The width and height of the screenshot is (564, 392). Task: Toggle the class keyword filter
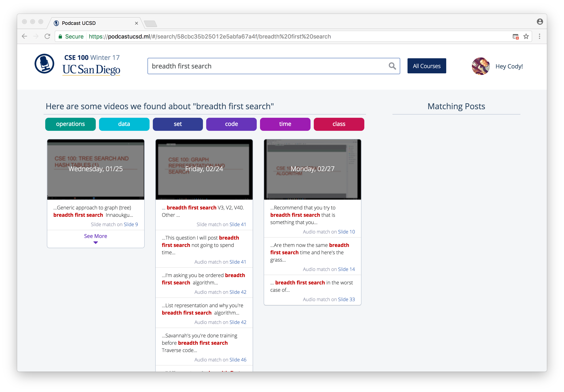pyautogui.click(x=339, y=124)
